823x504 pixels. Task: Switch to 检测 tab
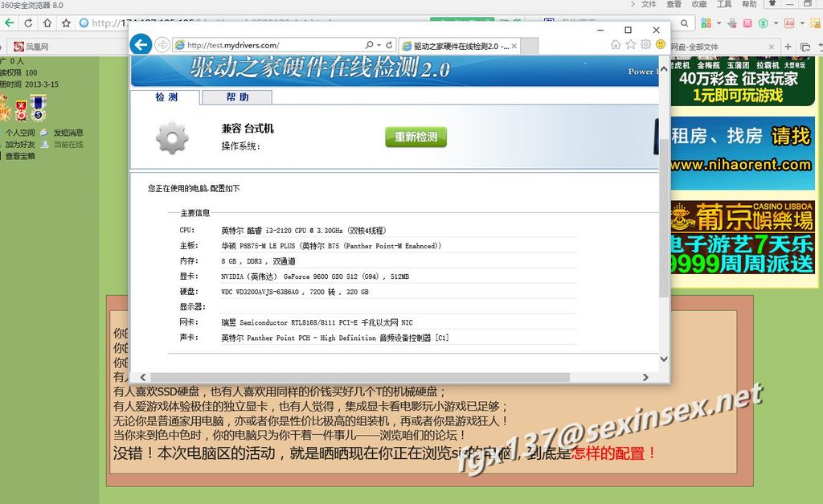166,97
